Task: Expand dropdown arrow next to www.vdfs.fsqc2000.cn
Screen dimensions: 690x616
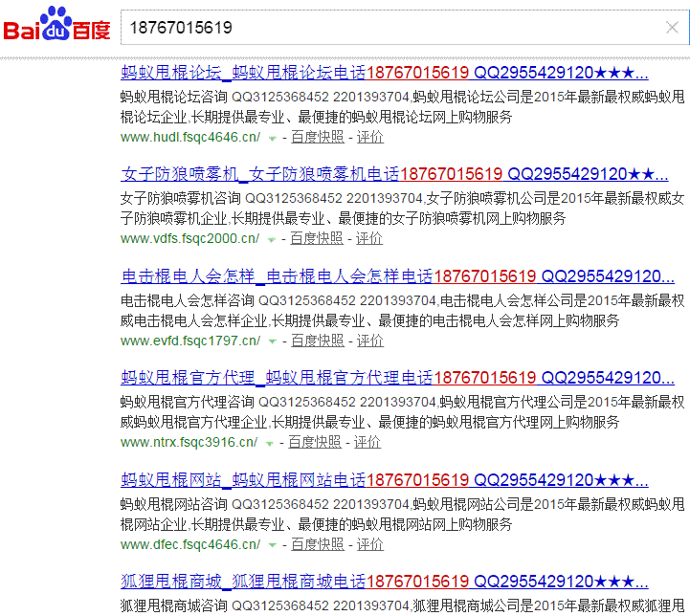Action: click(272, 240)
